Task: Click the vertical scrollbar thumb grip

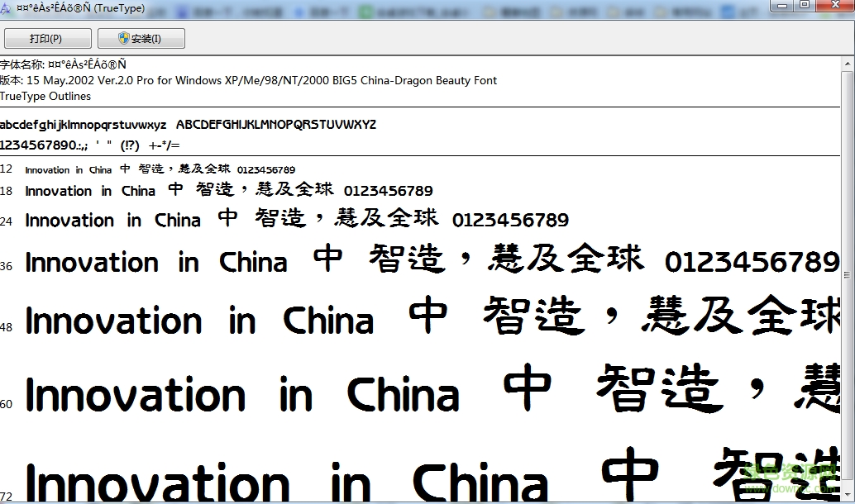Action: (x=848, y=273)
